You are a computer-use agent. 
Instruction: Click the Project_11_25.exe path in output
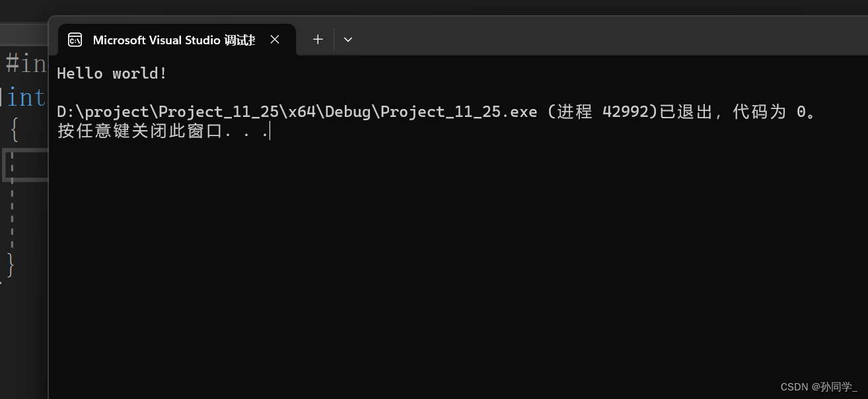coord(297,112)
